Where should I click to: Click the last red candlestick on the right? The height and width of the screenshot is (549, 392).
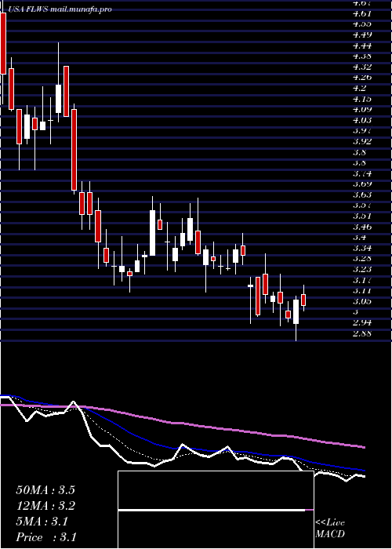[x=303, y=300]
